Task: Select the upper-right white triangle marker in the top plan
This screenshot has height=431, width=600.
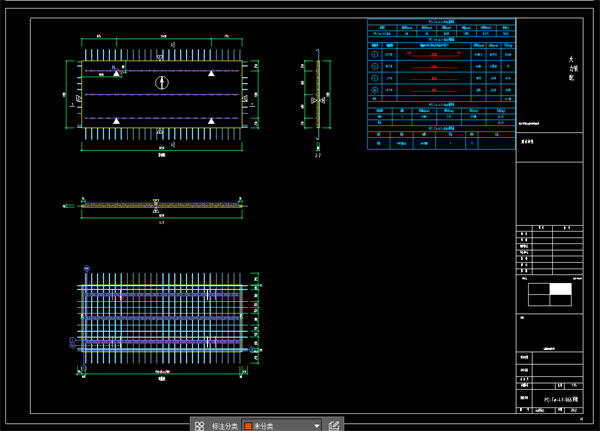Action: pos(211,73)
